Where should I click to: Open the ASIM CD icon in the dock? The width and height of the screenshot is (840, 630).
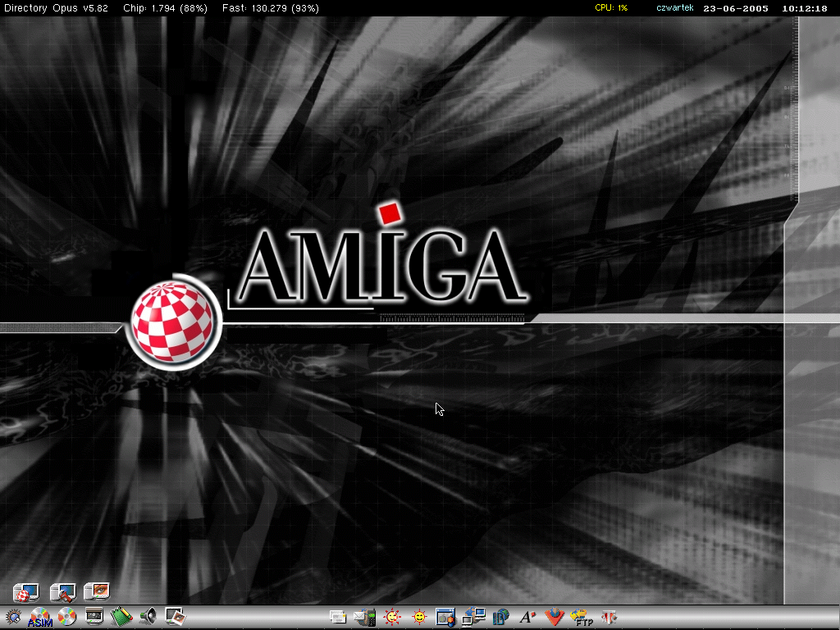coord(39,617)
